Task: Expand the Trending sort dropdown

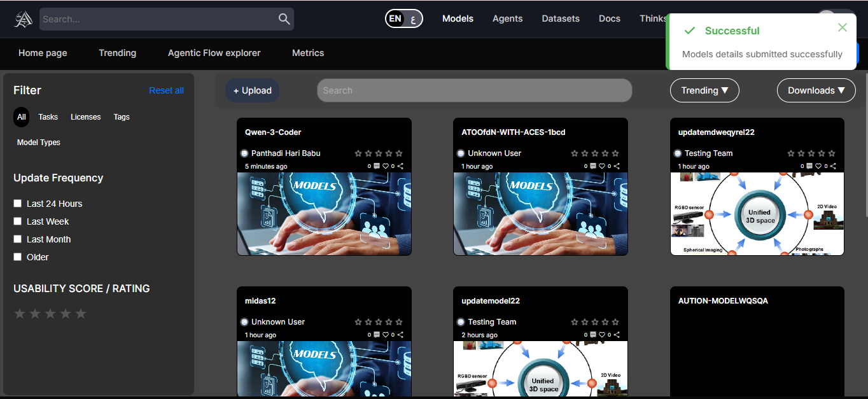Action: tap(704, 90)
